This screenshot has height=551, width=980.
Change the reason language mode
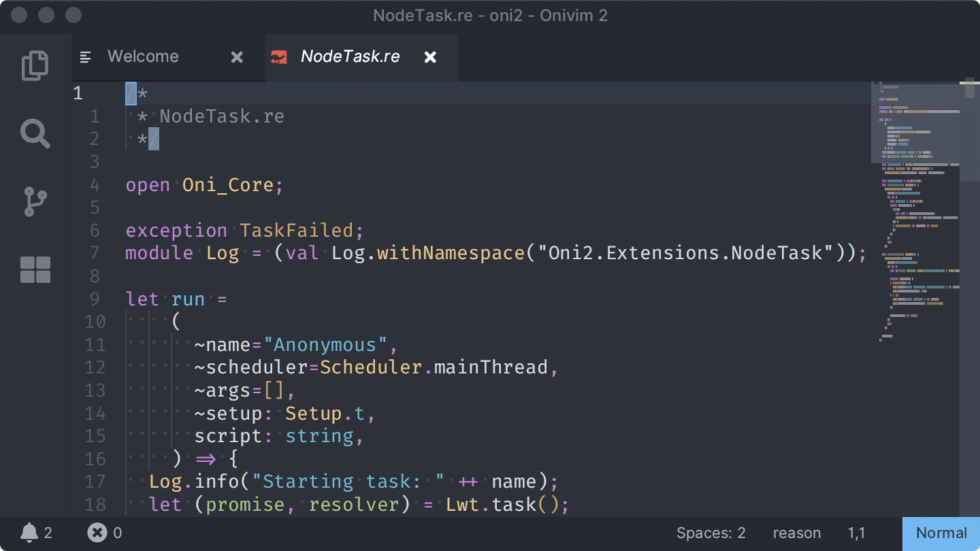[796, 533]
